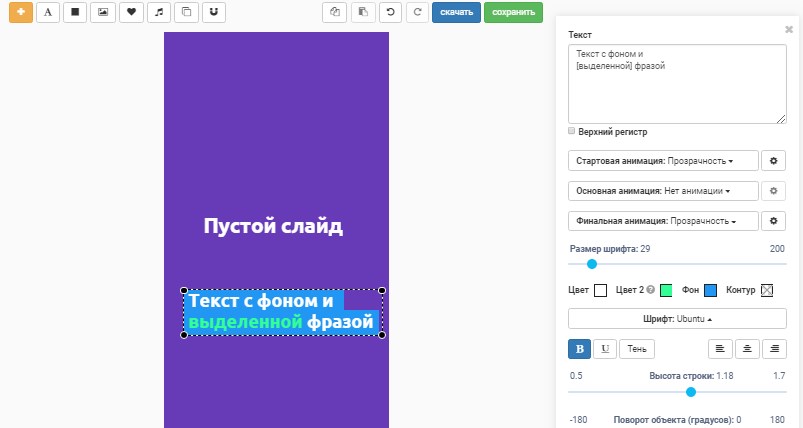The image size is (803, 428).
Task: Toggle bold text formatting
Action: point(579,349)
